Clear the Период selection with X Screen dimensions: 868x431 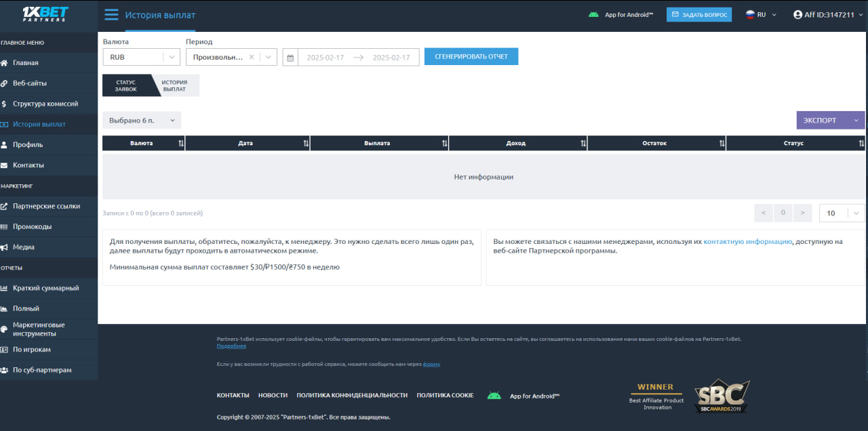(x=252, y=58)
